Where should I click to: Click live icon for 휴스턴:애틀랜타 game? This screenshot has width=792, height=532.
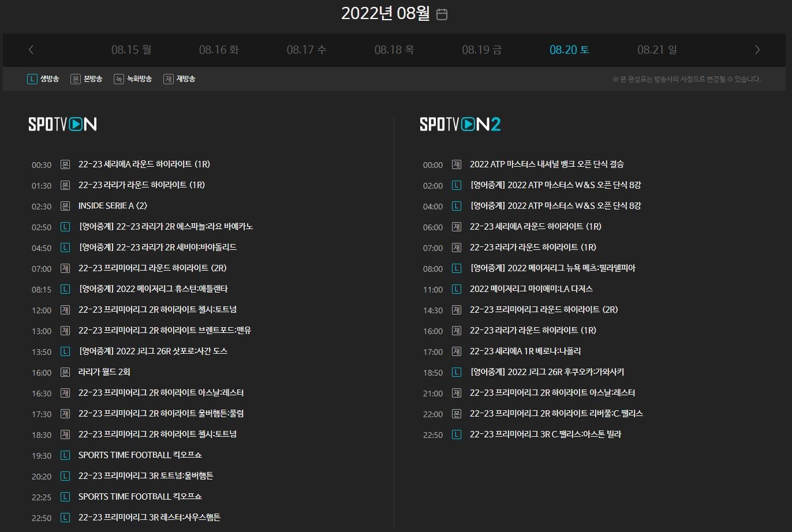[x=65, y=289]
